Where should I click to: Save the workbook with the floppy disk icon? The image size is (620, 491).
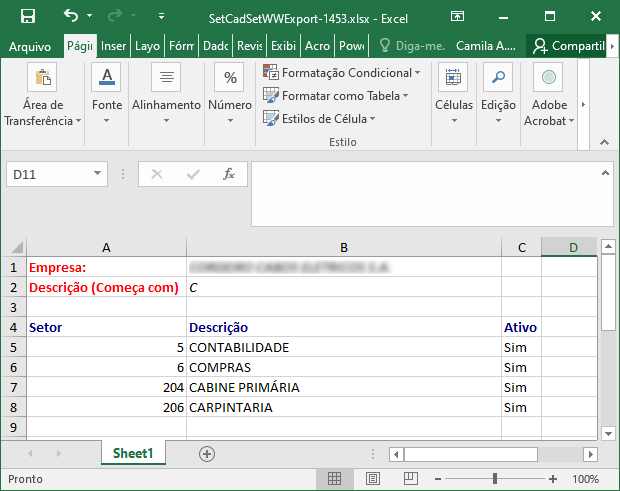(28, 16)
